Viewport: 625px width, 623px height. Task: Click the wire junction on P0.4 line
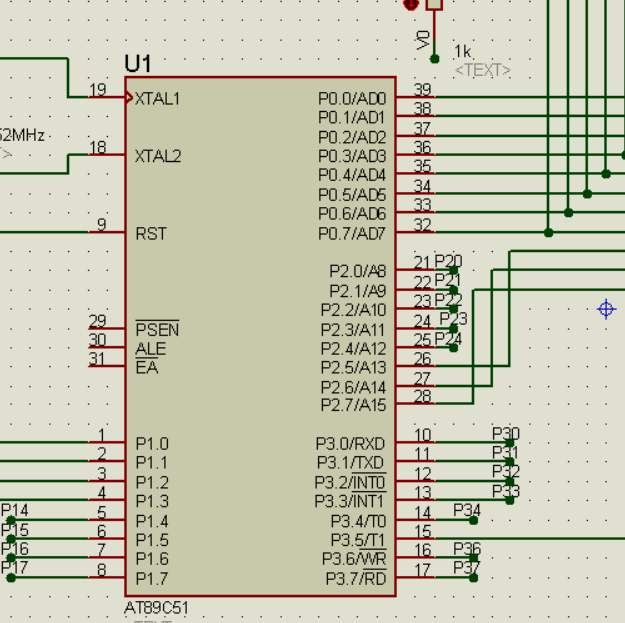click(606, 174)
